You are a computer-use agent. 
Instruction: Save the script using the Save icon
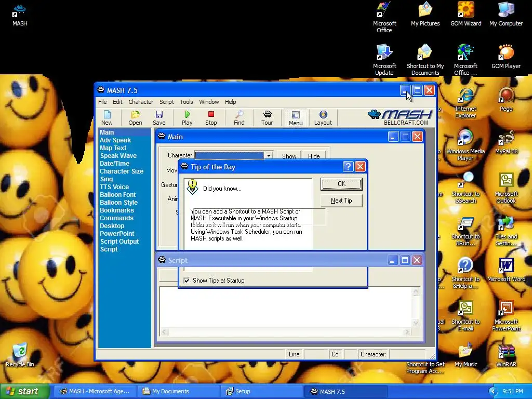point(159,118)
